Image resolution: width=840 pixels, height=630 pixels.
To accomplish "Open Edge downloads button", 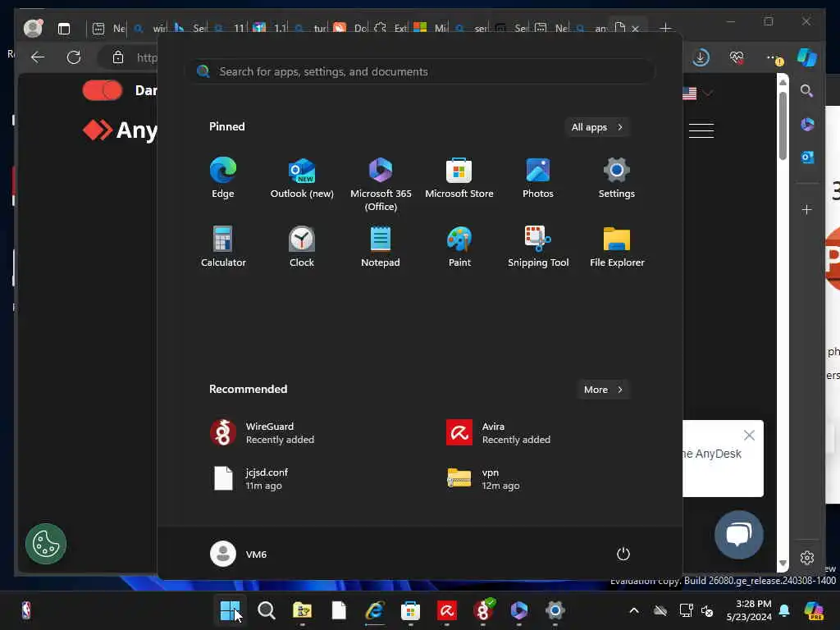I will [701, 57].
